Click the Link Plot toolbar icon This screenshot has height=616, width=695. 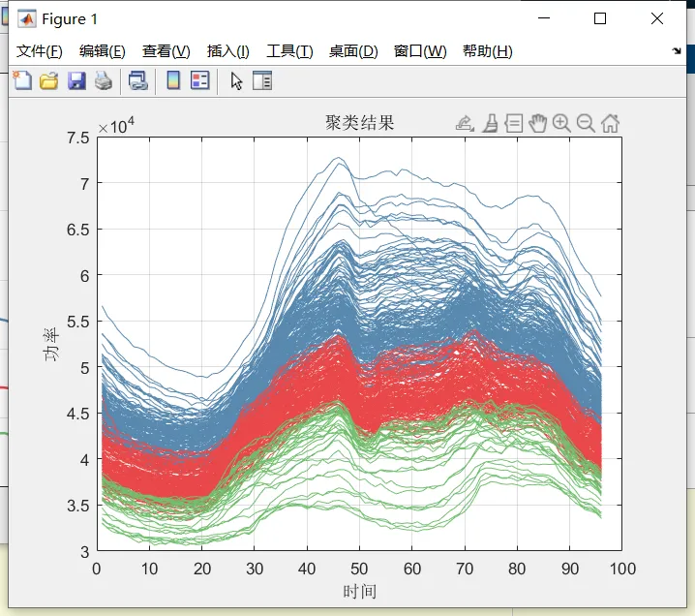(137, 80)
